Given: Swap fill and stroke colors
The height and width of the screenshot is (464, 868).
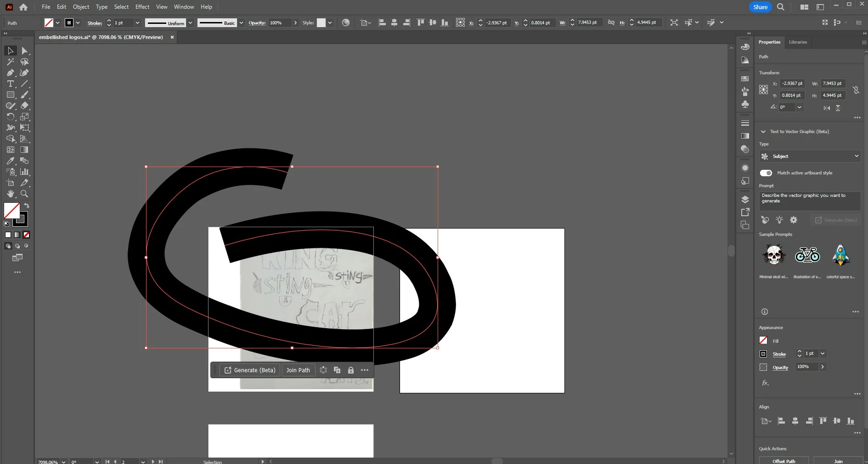Looking at the screenshot, I should click(27, 206).
